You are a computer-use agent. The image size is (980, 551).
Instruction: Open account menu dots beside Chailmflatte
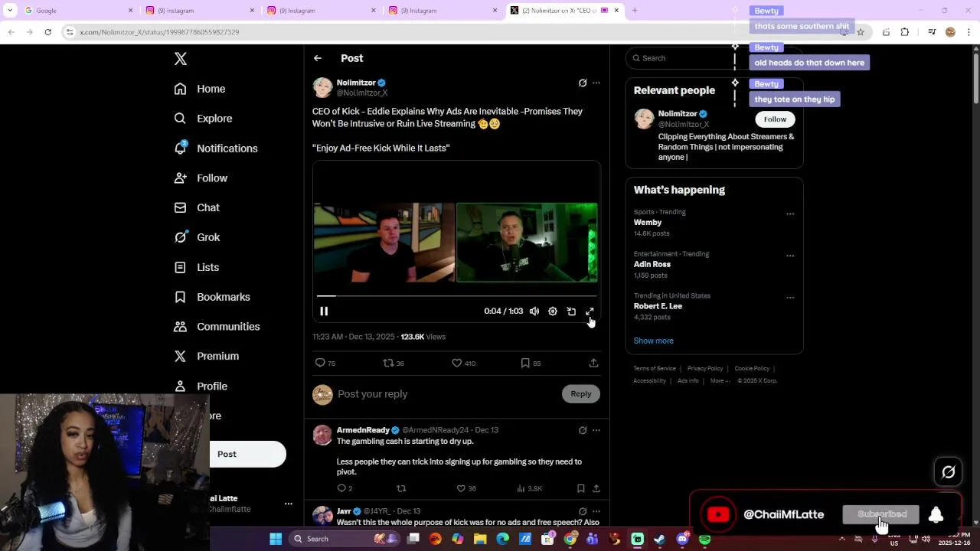(x=289, y=504)
